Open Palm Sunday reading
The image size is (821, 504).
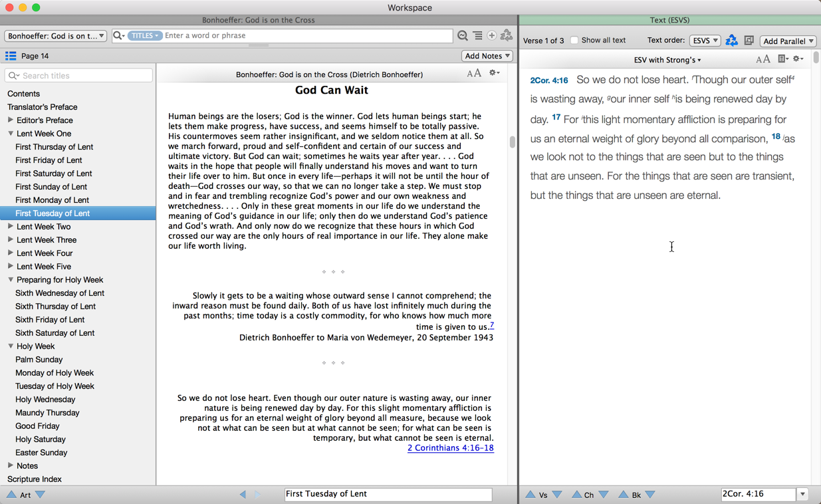39,360
